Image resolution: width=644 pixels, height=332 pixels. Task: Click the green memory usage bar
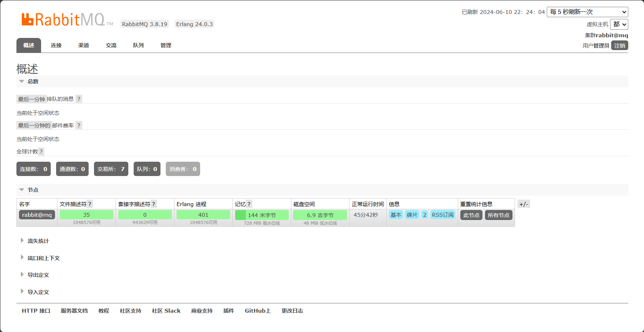tap(262, 215)
